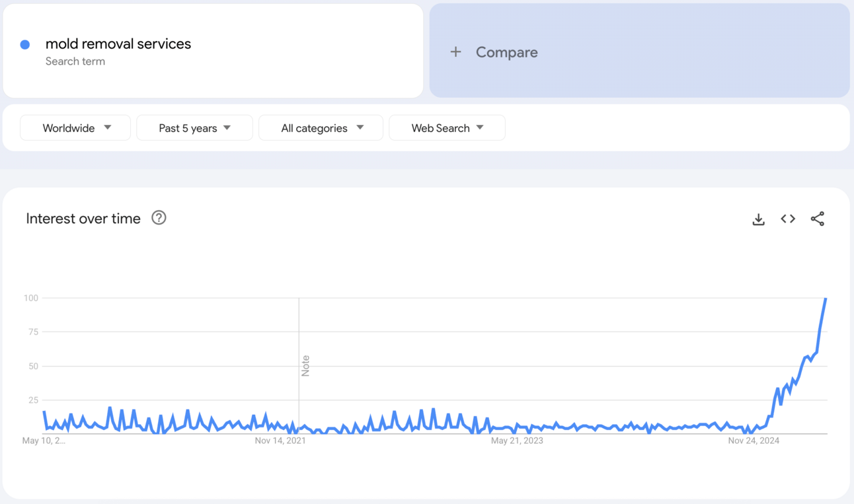Click the blue dot beside search term
This screenshot has width=854, height=504.
tap(25, 45)
